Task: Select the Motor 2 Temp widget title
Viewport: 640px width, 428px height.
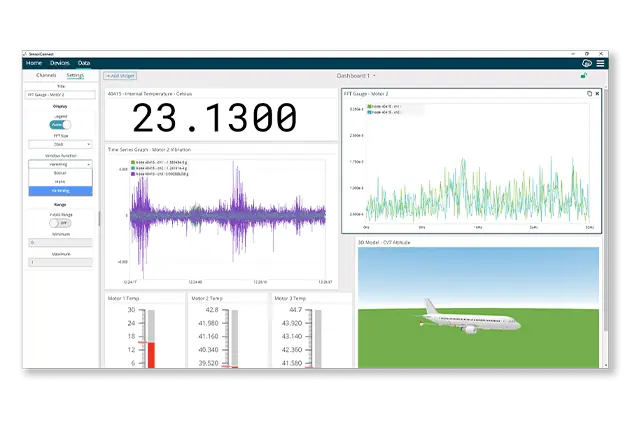Action: 207,299
